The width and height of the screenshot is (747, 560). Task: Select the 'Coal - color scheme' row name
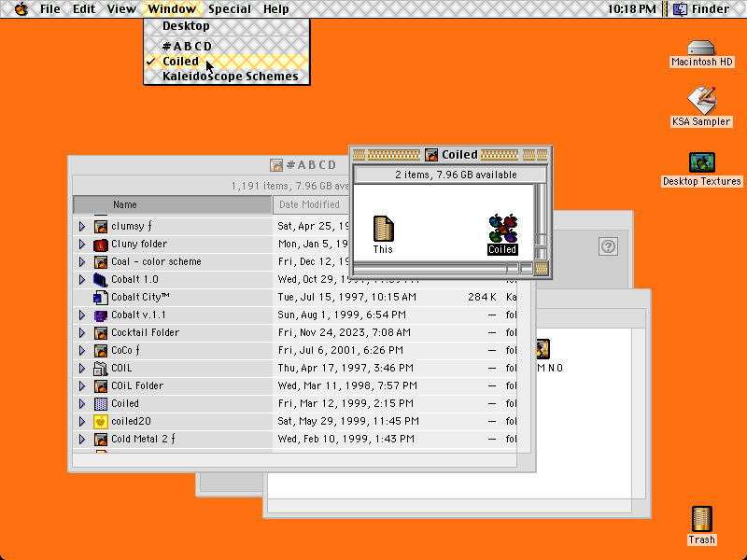point(156,262)
